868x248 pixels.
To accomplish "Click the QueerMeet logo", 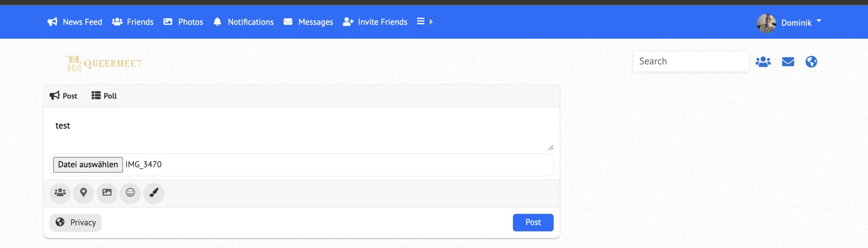I will point(104,64).
